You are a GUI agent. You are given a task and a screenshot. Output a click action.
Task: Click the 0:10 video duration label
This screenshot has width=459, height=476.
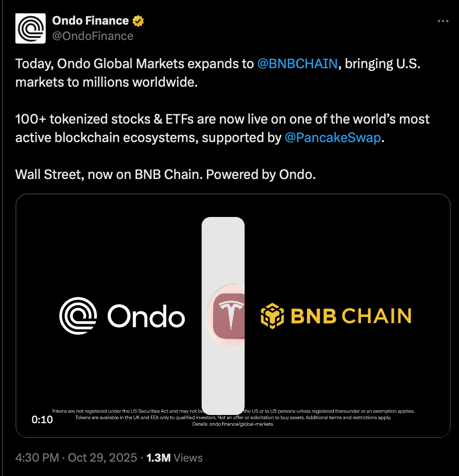pyautogui.click(x=42, y=420)
